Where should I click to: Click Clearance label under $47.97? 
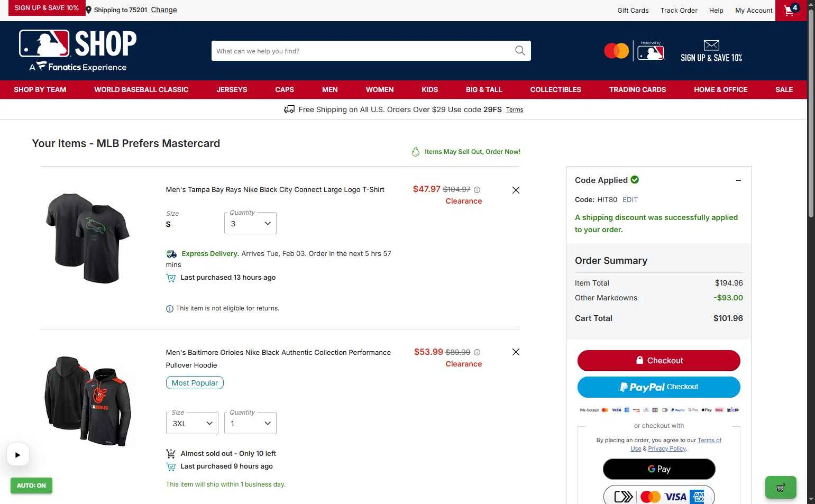pyautogui.click(x=464, y=201)
